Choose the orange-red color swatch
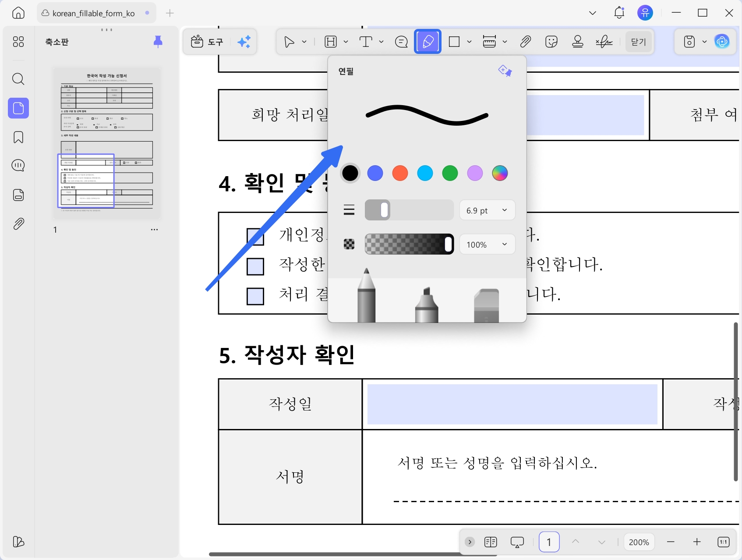This screenshot has height=560, width=742. [x=400, y=173]
